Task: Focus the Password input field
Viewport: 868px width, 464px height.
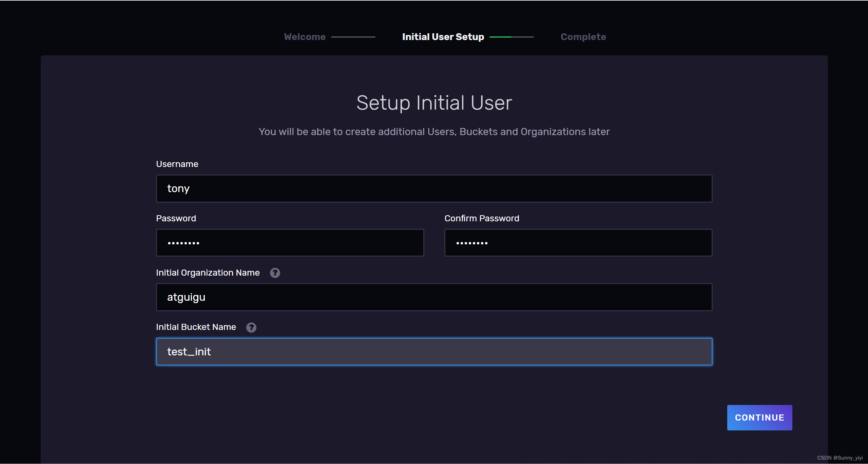Action: [x=290, y=243]
